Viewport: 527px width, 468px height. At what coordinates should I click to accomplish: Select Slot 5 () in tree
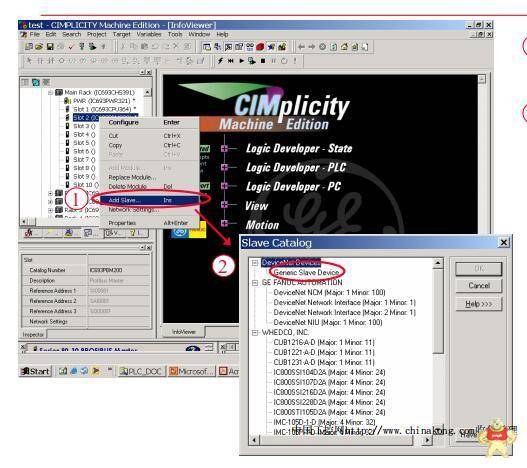84,143
